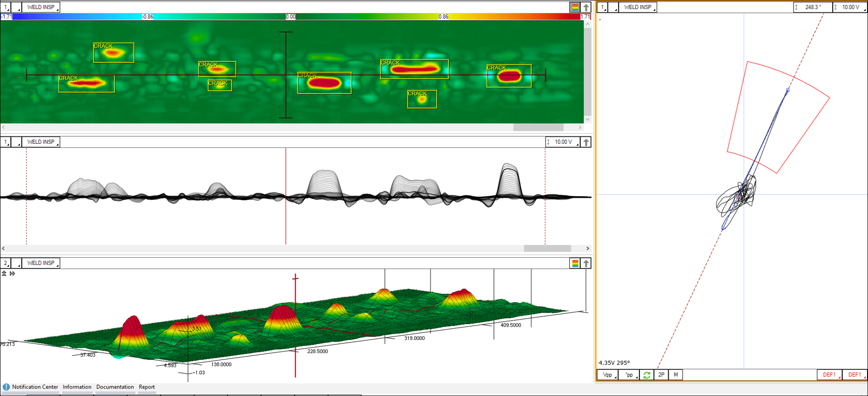Open the color palette icon in C-scan panel
The width and height of the screenshot is (868, 396).
pos(575,7)
